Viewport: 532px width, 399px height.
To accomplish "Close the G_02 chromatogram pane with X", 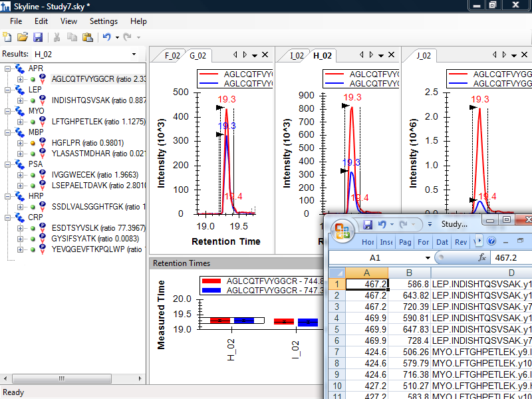I will pyautogui.click(x=265, y=55).
